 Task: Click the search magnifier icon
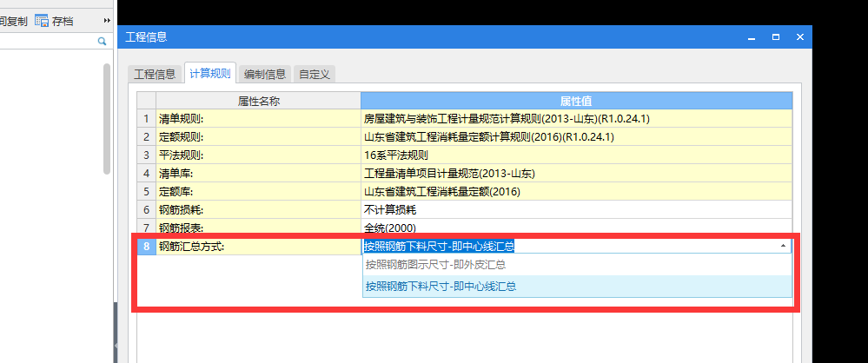coord(102,41)
